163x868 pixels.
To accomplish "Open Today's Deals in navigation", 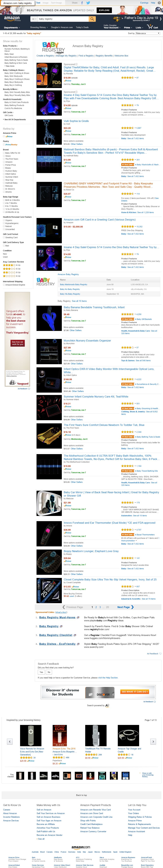I will (x=82, y=27).
